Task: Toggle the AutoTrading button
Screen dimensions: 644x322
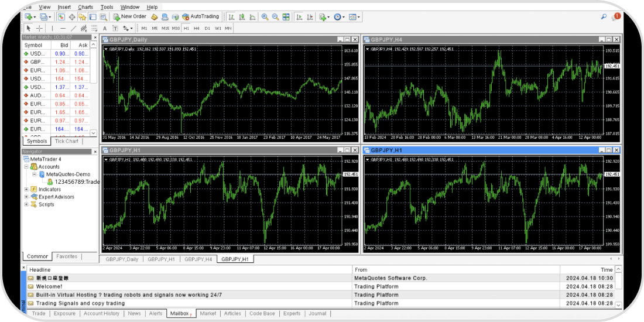Action: click(200, 17)
